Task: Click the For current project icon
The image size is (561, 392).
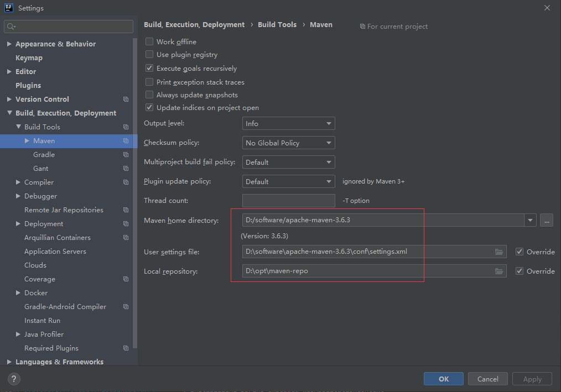Action: (362, 27)
